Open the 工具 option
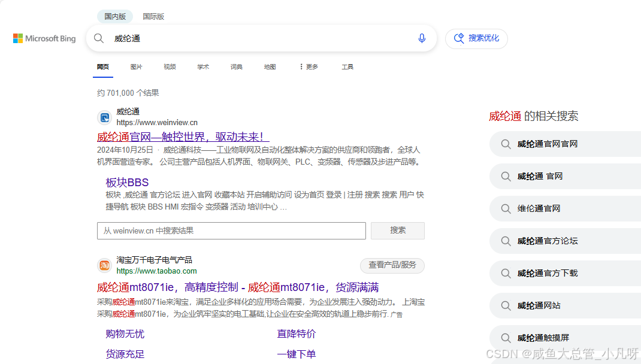Image resolution: width=641 pixels, height=364 pixels. (347, 67)
